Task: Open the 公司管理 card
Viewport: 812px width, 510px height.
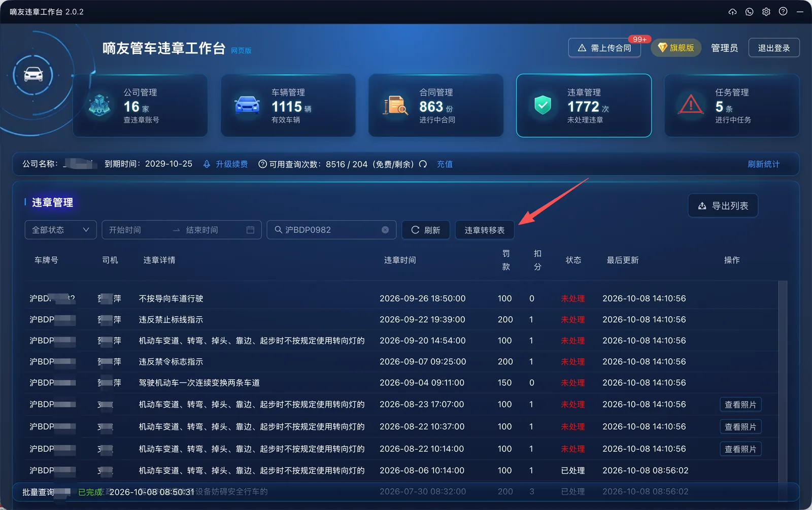Action: tap(140, 106)
